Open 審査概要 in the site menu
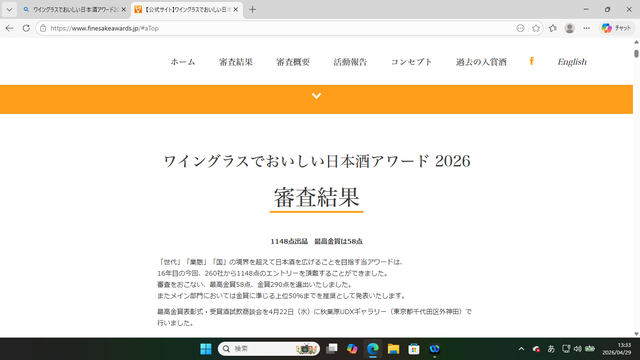This screenshot has width=640, height=360. pos(293,62)
